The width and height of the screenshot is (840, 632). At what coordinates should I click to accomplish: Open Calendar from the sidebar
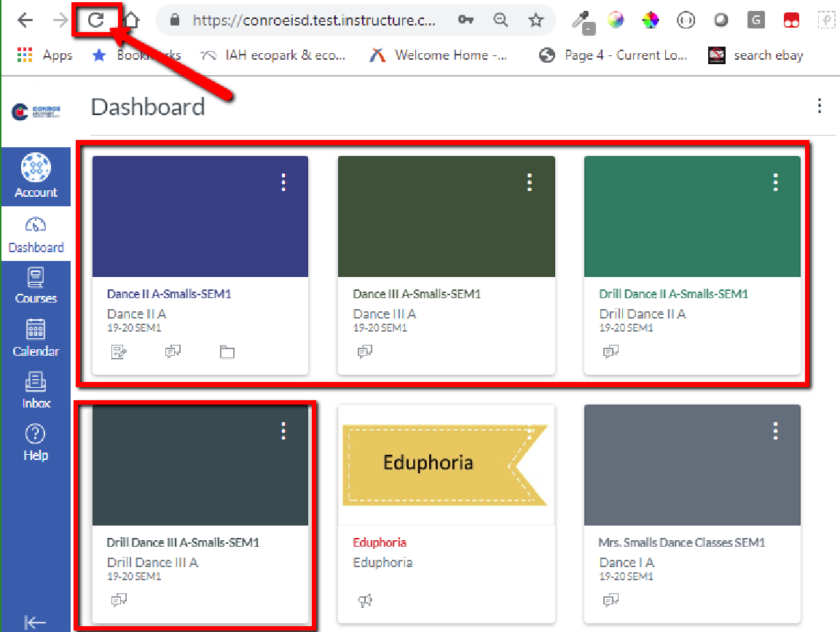[x=36, y=338]
